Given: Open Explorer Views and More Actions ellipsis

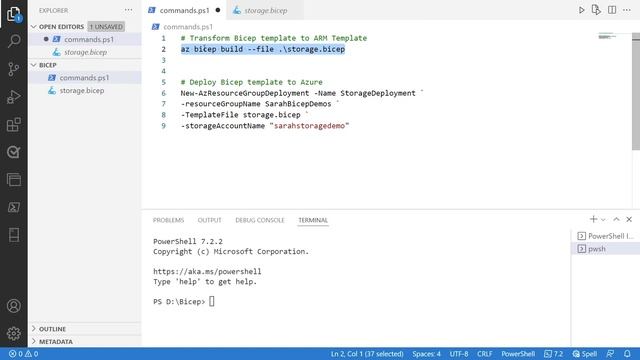Looking at the screenshot, I should [129, 10].
